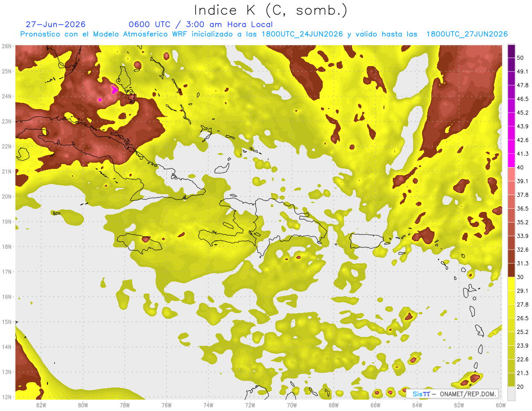Click the latitude label '26N'
The image size is (532, 411).
[x=7, y=46]
